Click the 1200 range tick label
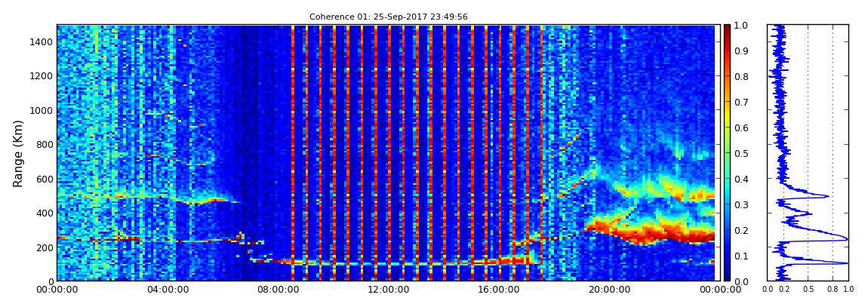The image size is (868, 307). click(x=41, y=75)
